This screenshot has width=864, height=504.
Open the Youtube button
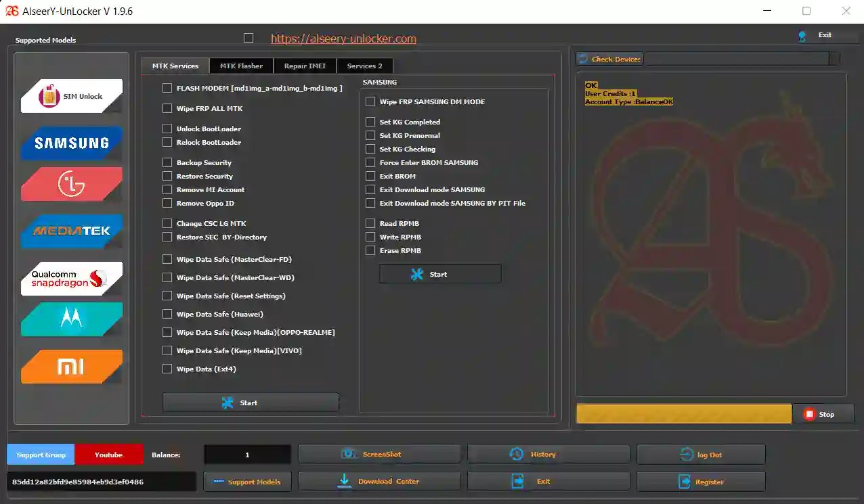point(109,455)
